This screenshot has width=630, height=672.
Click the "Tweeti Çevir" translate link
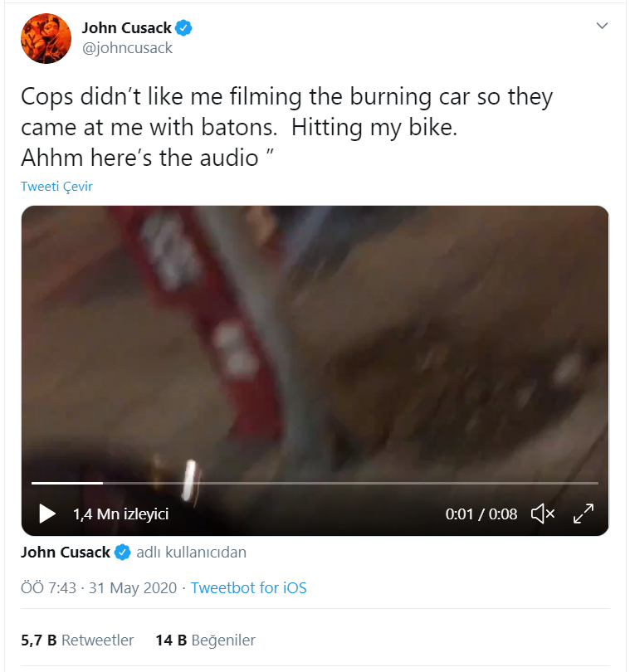coord(56,186)
